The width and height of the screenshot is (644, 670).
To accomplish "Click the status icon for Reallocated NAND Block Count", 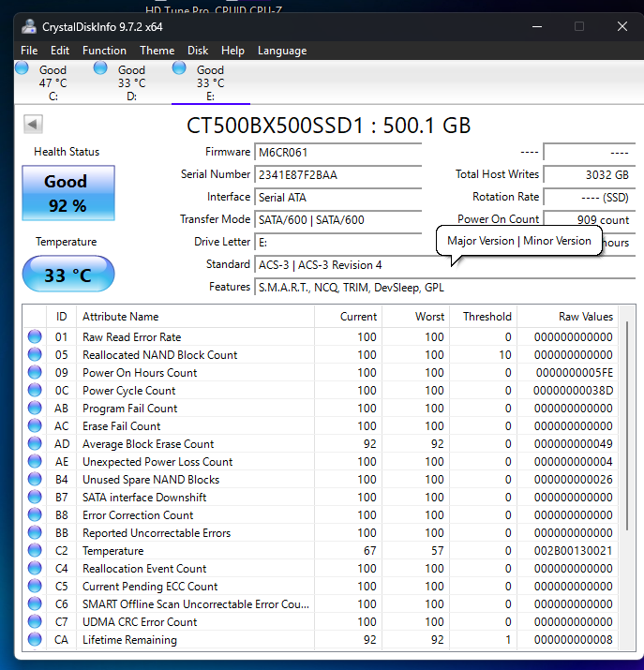I will (35, 354).
